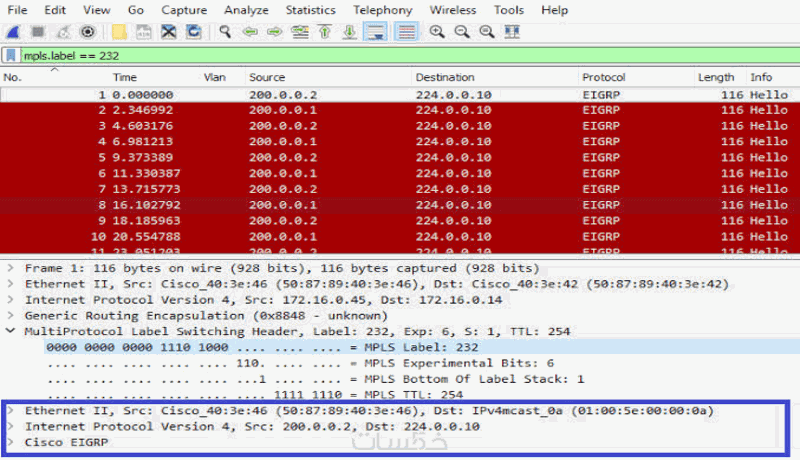800x460 pixels.
Task: Select packet 2 at time 2.346992
Action: pos(400,110)
